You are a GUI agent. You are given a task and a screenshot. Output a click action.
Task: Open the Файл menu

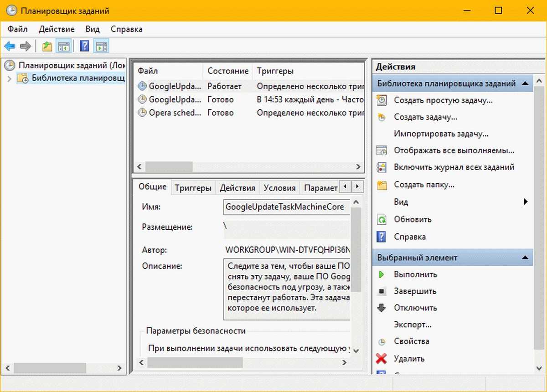click(18, 29)
